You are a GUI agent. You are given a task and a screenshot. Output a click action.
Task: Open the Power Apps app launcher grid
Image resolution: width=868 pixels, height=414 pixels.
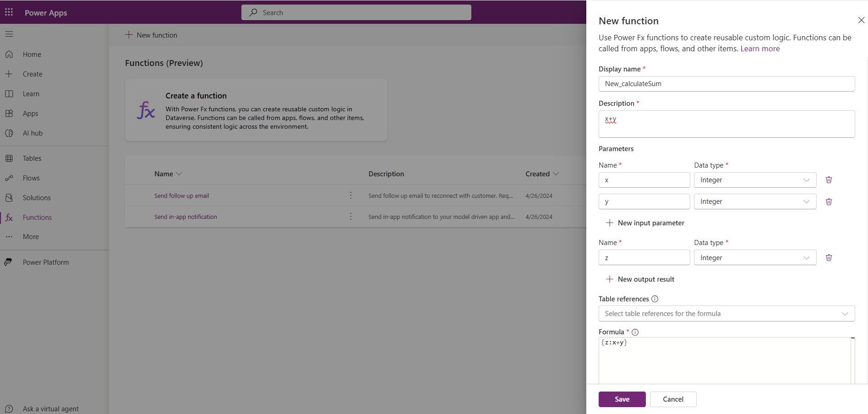click(x=9, y=12)
